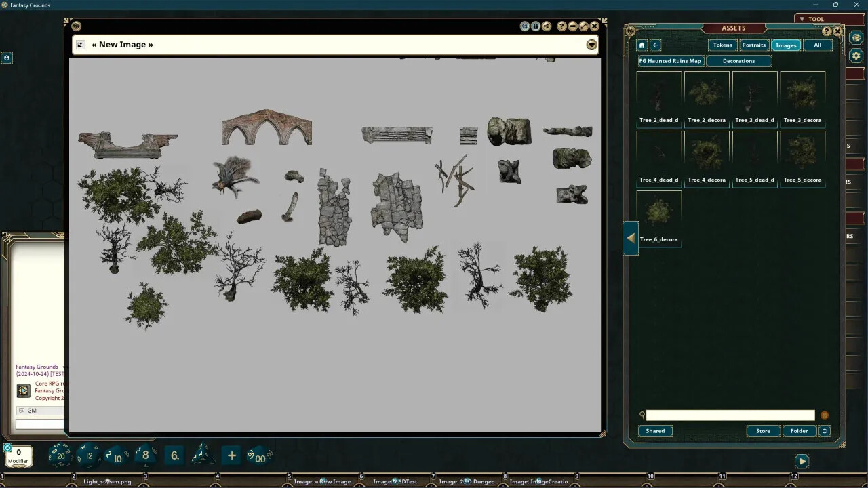
Task: Toggle sharing with the share icon on the map window
Action: (547, 26)
